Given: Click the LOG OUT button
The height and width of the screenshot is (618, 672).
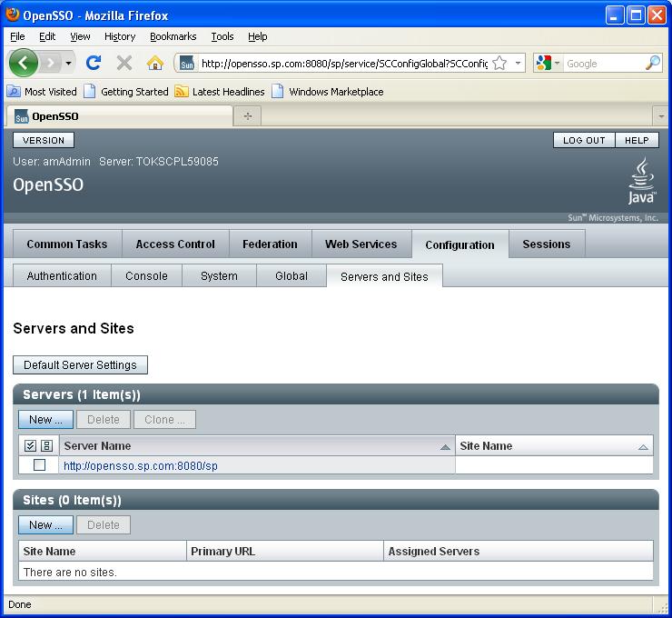Looking at the screenshot, I should (x=584, y=140).
